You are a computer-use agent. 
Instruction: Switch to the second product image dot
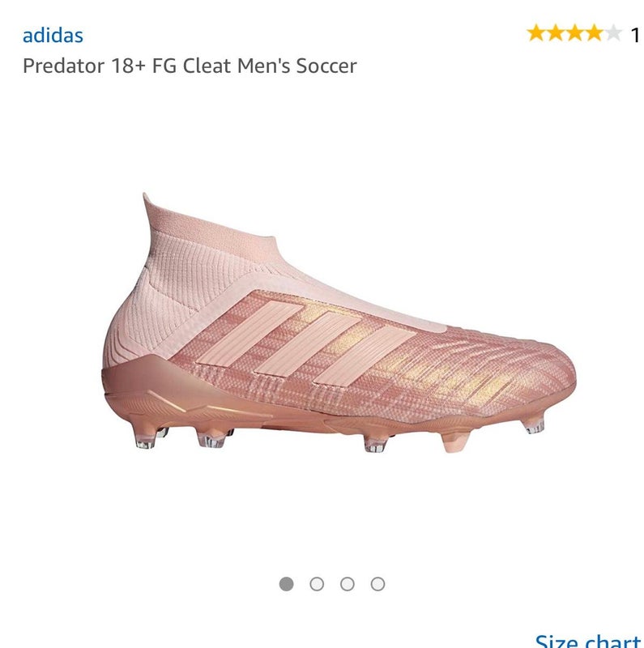317,584
